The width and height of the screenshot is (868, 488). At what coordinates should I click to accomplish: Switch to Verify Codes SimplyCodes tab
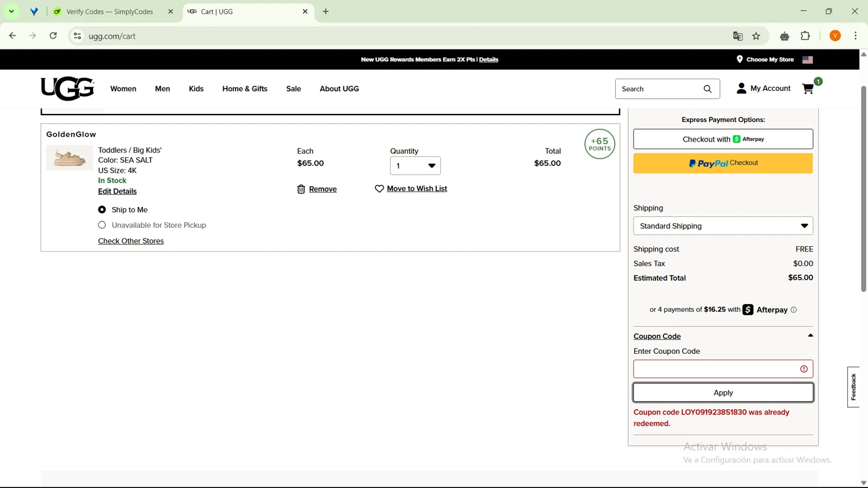tap(110, 12)
